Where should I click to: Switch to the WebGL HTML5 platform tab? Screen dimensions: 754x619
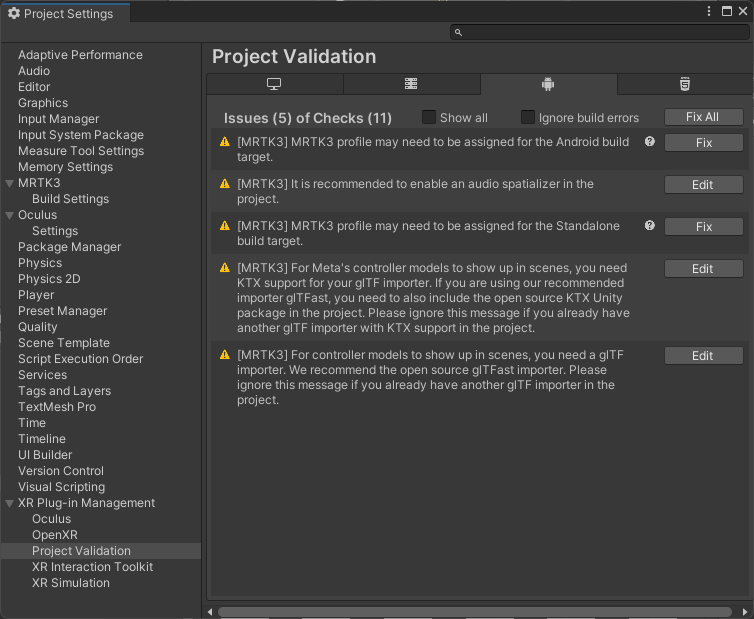click(x=685, y=84)
